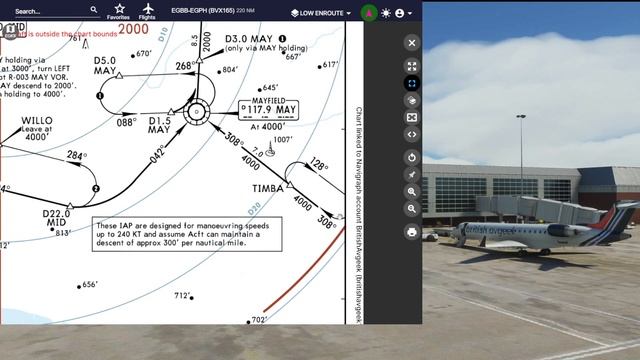
Task: Print the chart with printer icon
Action: pos(412,232)
